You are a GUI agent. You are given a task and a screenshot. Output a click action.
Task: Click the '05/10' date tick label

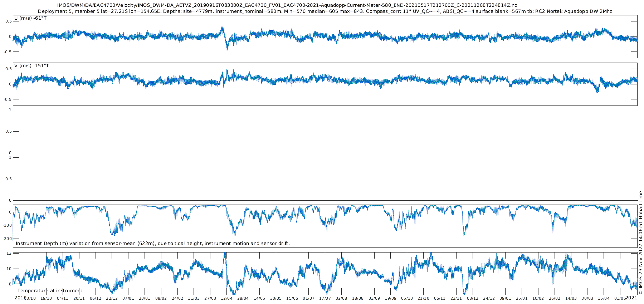tap(407, 298)
